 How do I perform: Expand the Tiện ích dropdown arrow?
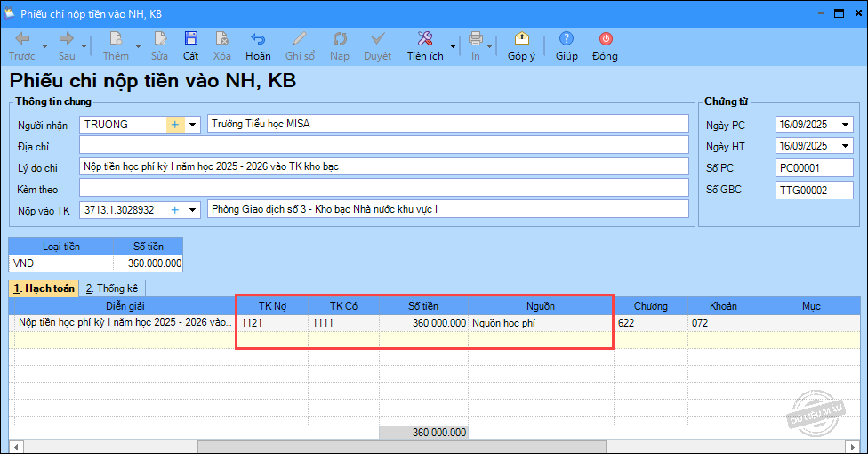point(453,46)
